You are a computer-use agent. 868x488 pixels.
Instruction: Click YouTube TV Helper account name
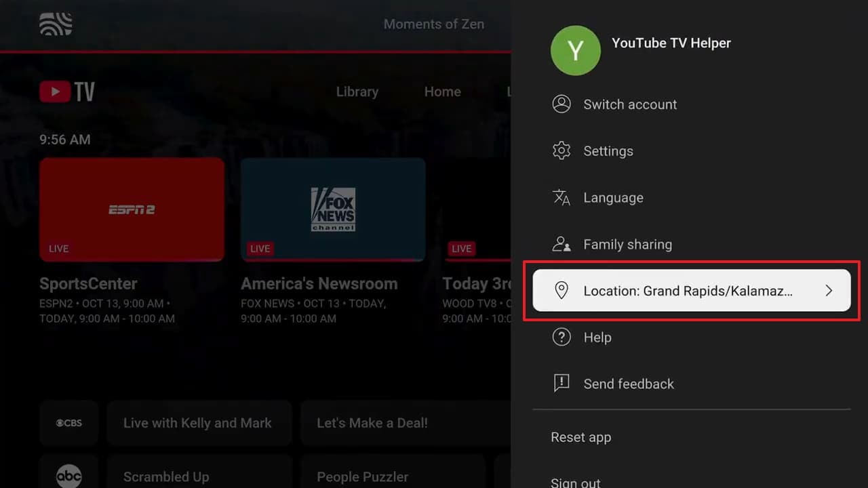tap(671, 43)
